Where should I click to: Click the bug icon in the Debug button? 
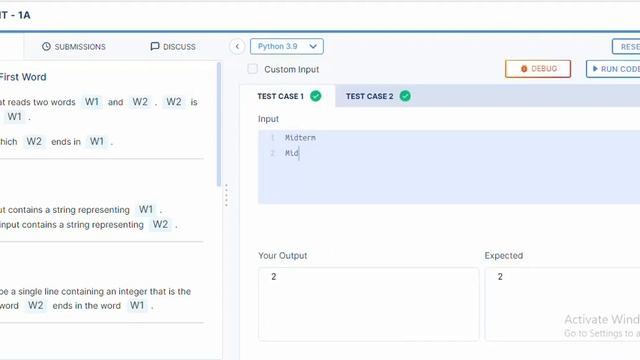pyautogui.click(x=524, y=69)
